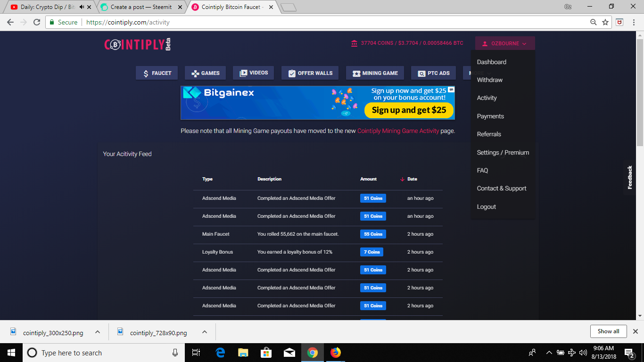Image resolution: width=644 pixels, height=362 pixels.
Task: Open PTC Ads page
Action: click(x=433, y=73)
